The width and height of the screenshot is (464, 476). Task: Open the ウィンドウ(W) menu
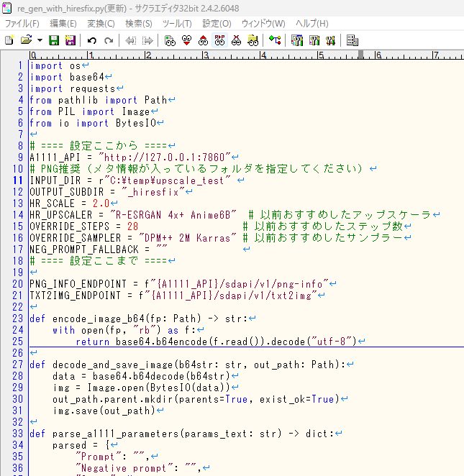click(x=263, y=24)
